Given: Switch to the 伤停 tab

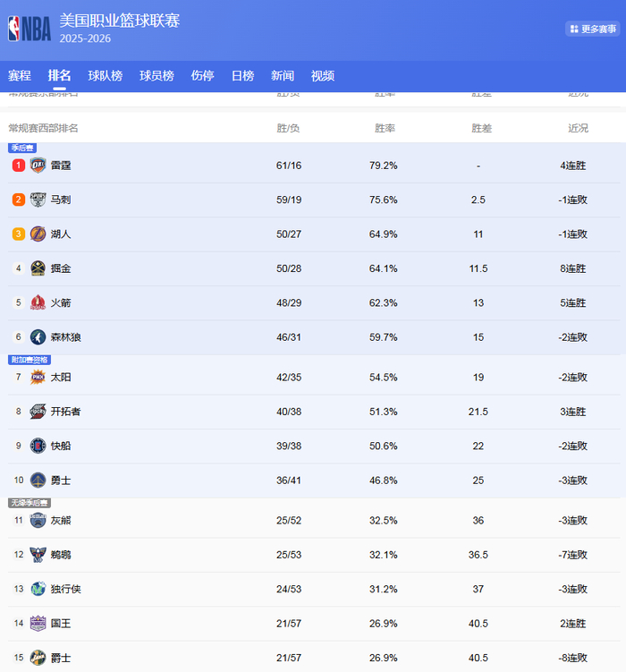Looking at the screenshot, I should 202,76.
